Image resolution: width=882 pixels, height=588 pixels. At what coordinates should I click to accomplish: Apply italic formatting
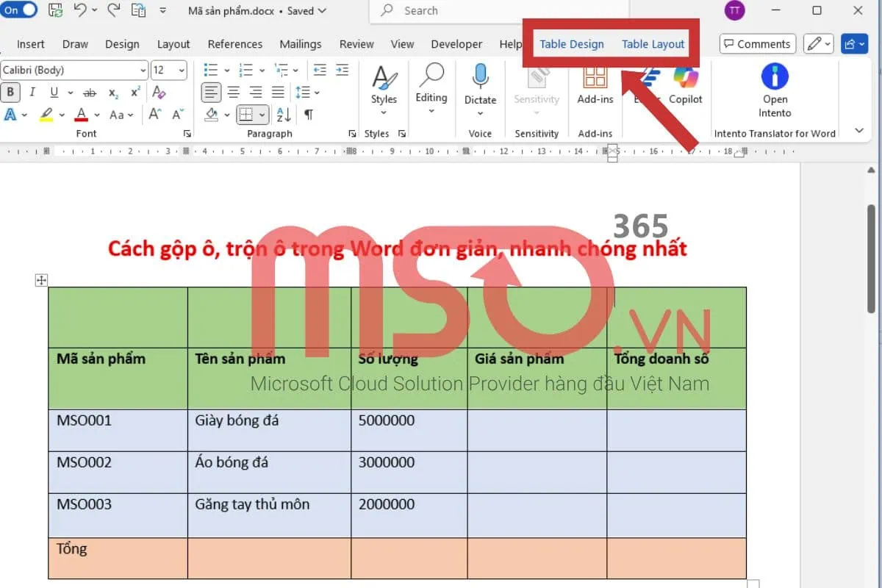[31, 93]
